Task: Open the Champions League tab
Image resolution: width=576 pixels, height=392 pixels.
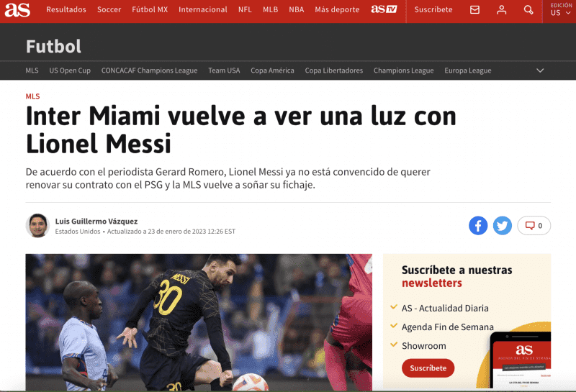Action: click(x=403, y=70)
